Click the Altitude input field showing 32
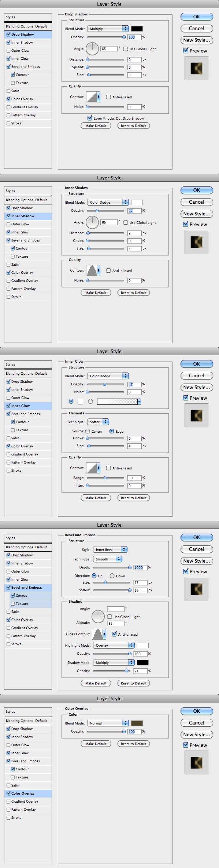 [116, 623]
